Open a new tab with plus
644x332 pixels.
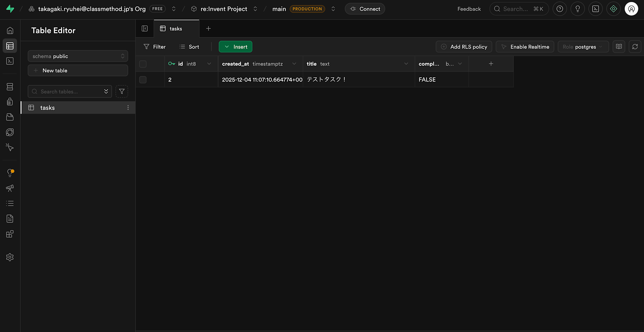point(208,29)
